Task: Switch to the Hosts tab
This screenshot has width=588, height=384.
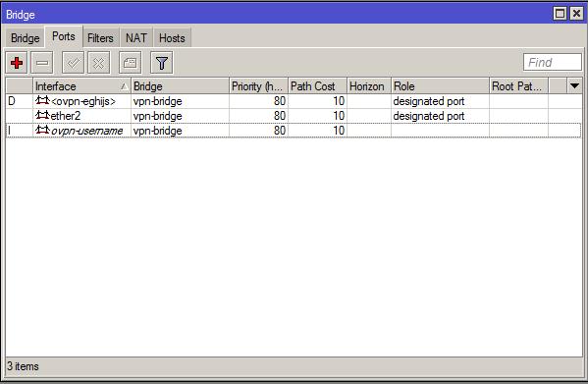Action: click(172, 38)
